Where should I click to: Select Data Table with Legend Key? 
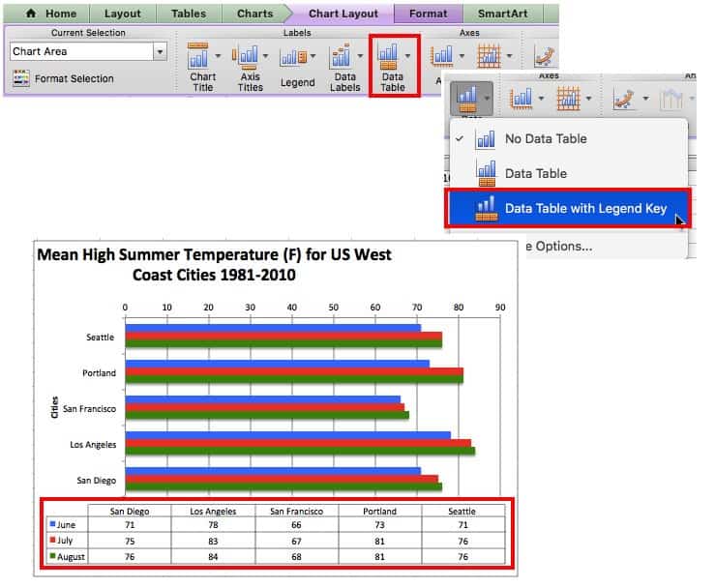click(584, 208)
